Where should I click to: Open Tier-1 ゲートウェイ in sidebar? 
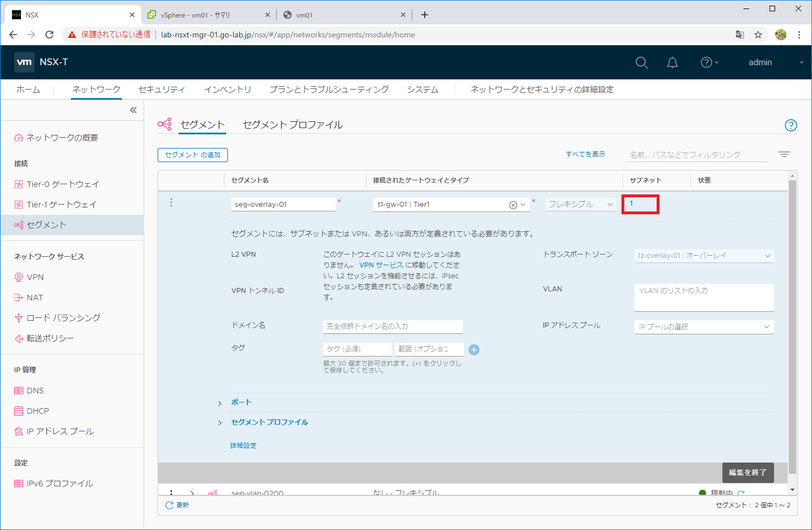click(x=56, y=205)
